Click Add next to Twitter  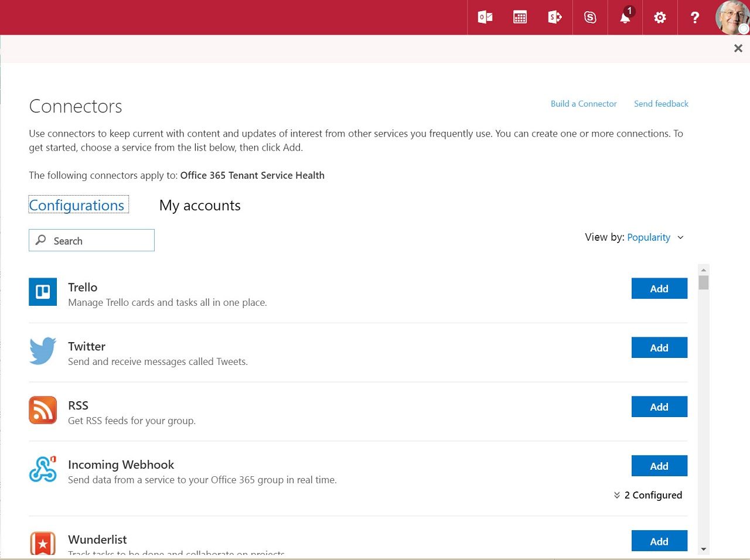coord(659,347)
